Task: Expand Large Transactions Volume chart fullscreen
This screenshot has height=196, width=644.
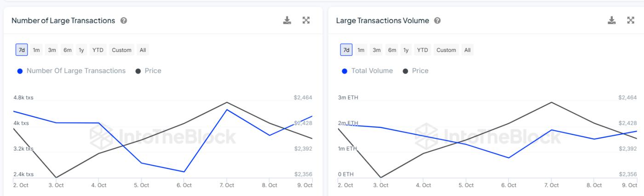Action: coord(631,20)
